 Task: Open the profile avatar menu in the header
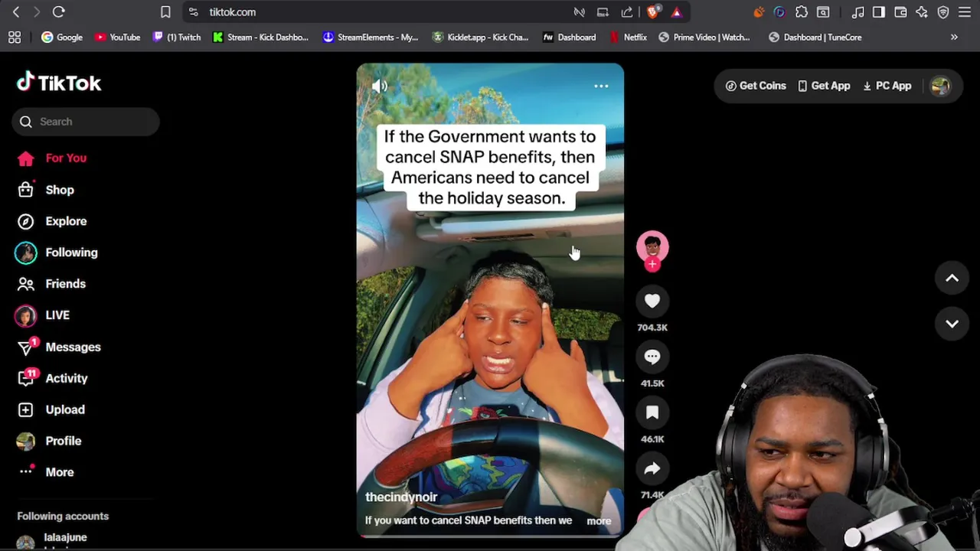pos(940,86)
